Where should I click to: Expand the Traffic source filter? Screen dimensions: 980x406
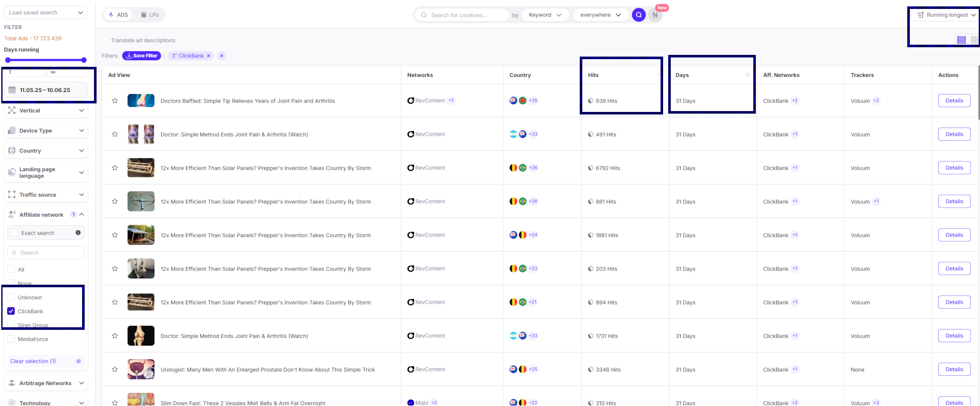(81, 194)
